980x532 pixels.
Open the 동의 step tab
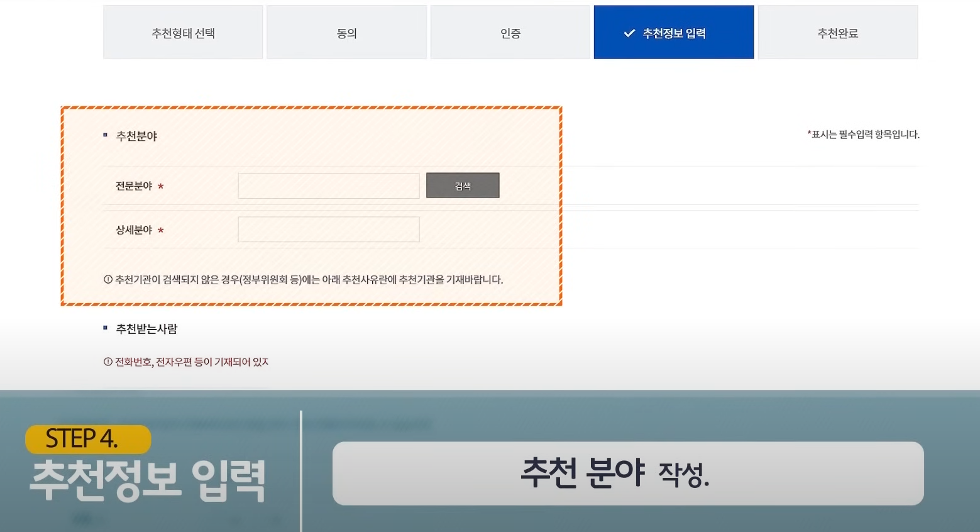(x=346, y=33)
